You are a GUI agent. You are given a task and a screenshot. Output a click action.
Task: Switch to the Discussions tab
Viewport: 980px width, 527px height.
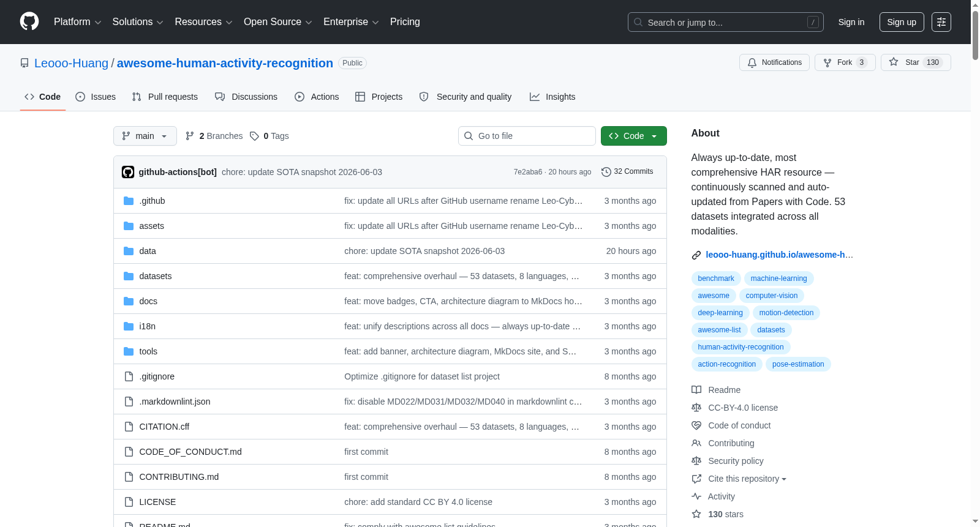[246, 97]
